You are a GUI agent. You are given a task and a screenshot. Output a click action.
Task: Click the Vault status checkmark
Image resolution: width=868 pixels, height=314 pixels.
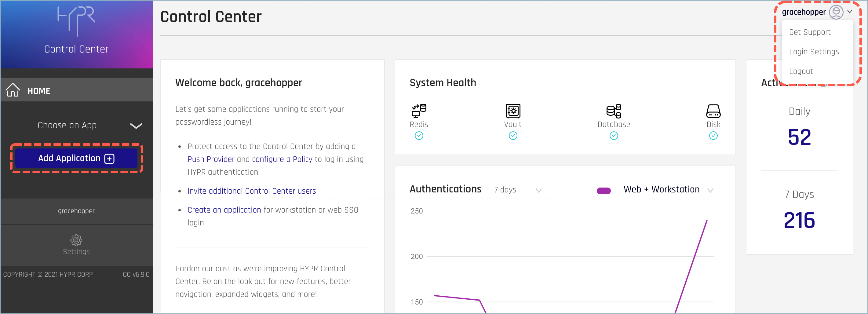[x=513, y=136]
